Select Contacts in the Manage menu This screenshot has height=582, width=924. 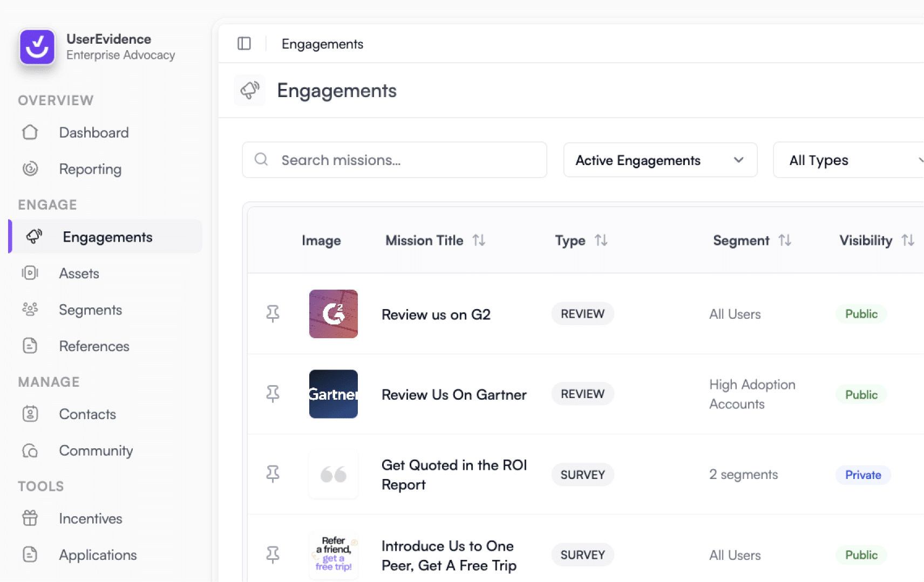click(87, 414)
